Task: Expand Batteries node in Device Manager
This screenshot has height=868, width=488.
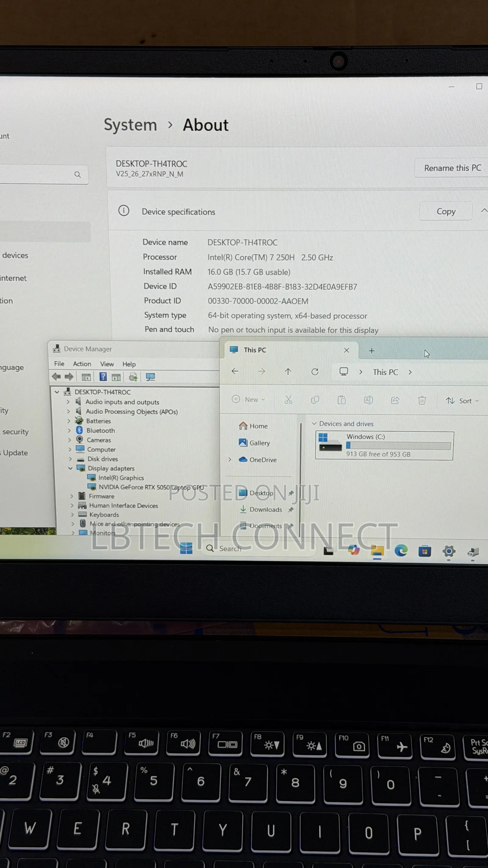Action: pos(69,420)
